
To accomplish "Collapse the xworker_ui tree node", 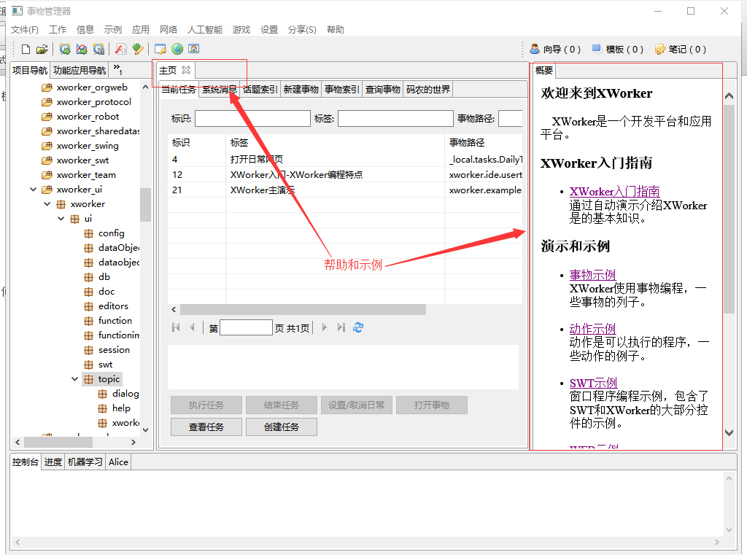I will [34, 190].
